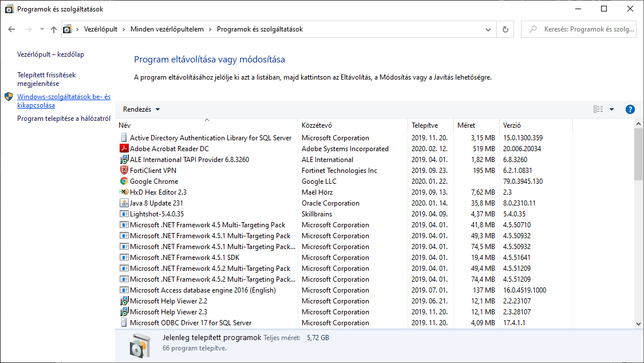Click the installed programs icon in details pane
Viewport: 644px width, 363px height.
[140, 346]
